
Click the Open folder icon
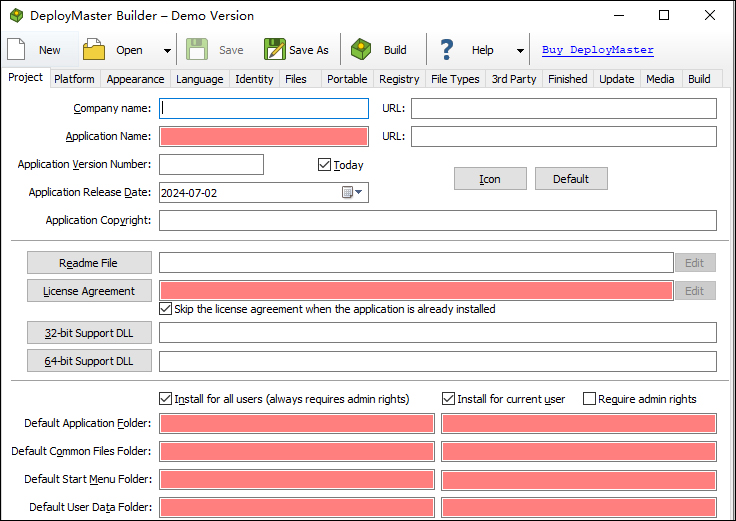(94, 49)
